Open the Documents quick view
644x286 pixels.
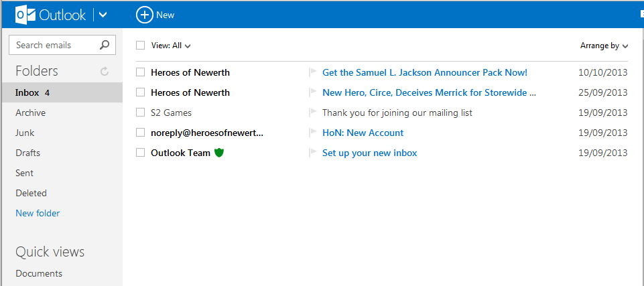point(39,274)
